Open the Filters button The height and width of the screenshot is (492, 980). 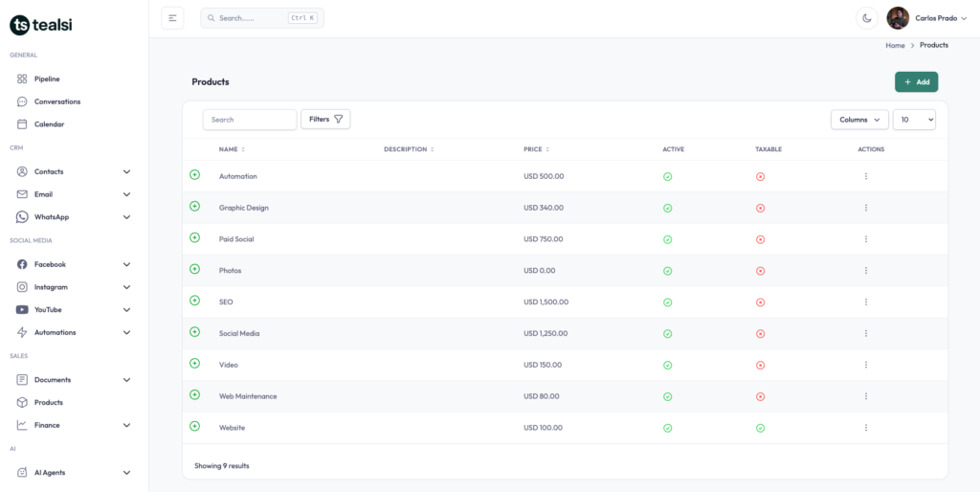tap(325, 120)
